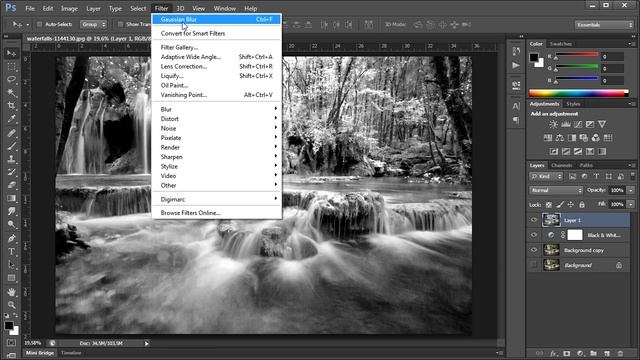The width and height of the screenshot is (640, 360).
Task: Open the Kind layer filter dropdown
Action: tap(546, 176)
